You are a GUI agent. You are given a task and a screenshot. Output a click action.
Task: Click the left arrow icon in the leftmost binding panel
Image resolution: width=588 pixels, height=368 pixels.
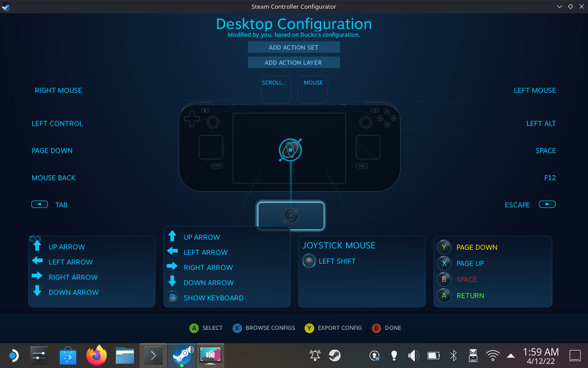point(37,261)
